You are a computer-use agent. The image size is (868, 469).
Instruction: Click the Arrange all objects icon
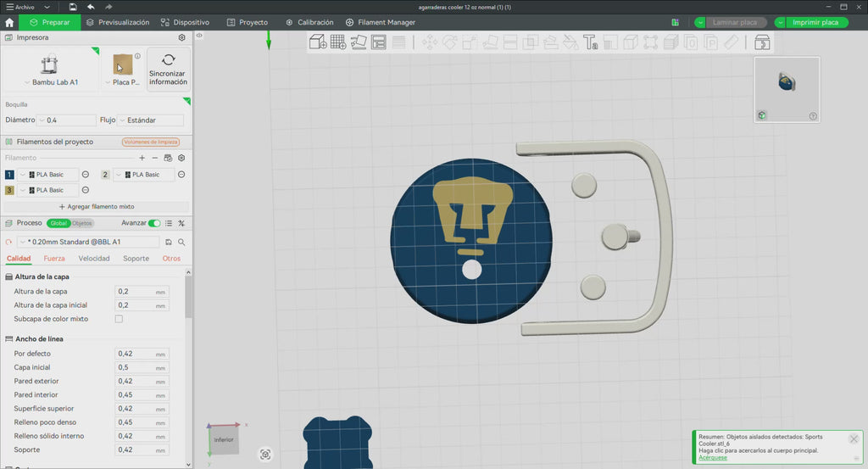pos(379,42)
